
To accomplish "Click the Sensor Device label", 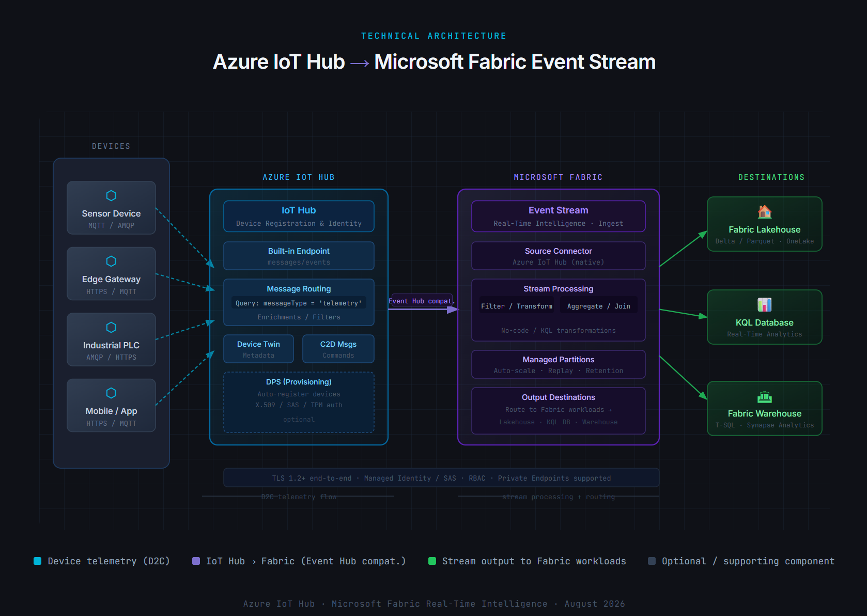I will (x=111, y=213).
